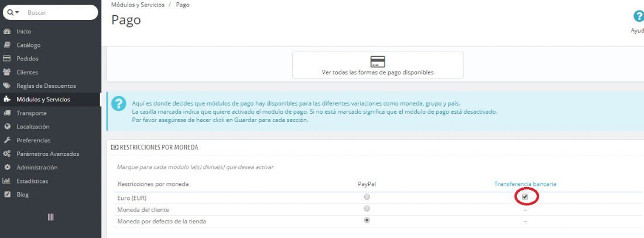Open search options magnifier dropdown
This screenshot has width=644, height=238.
(13, 12)
